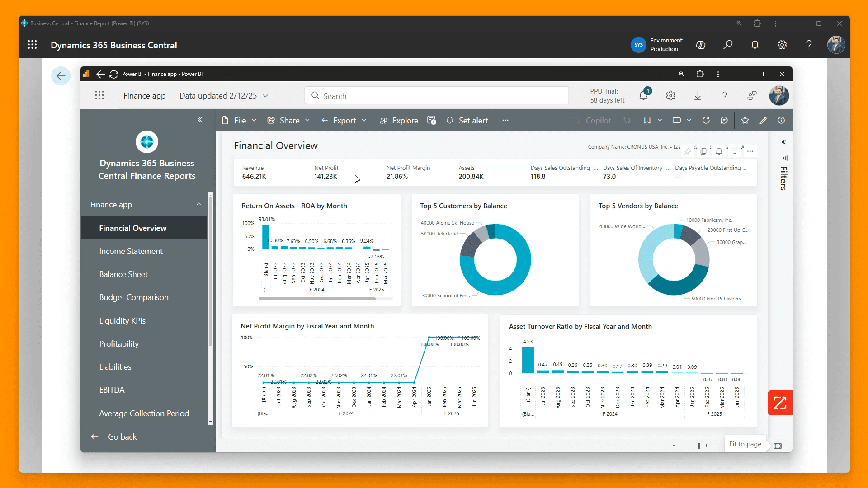Expand the Filters pane
Screen dimensions: 868x488
[783, 142]
